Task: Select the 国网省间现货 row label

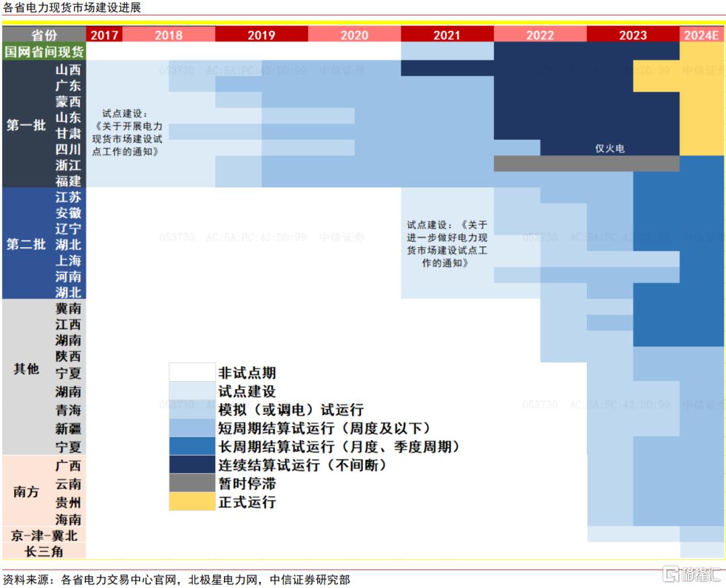Action: pyautogui.click(x=44, y=51)
